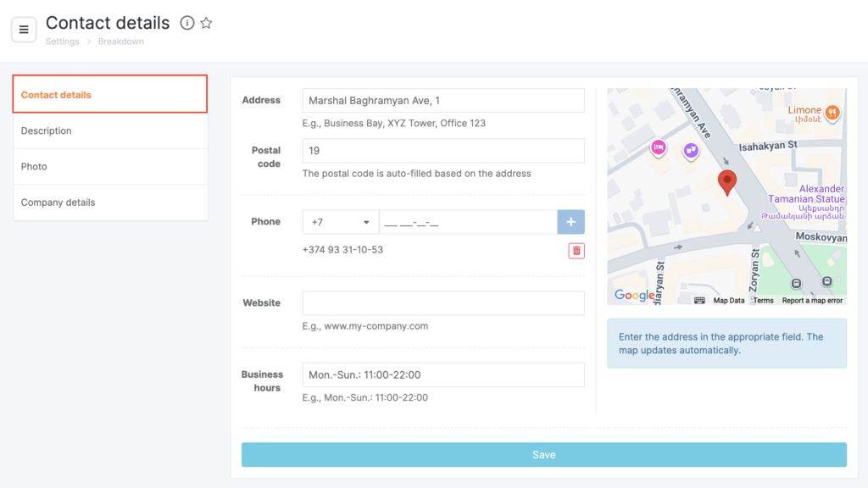Star the Contact details page as favorite

(206, 23)
